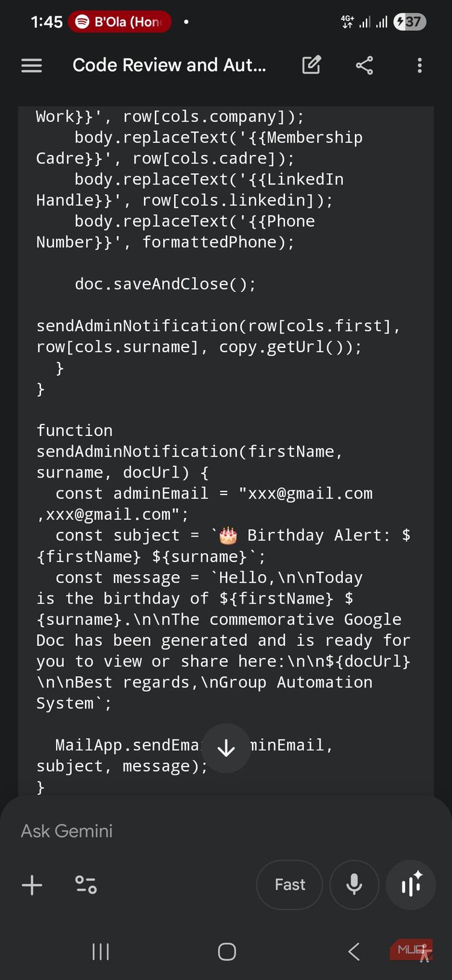Attach content using the plus icon

point(32,885)
